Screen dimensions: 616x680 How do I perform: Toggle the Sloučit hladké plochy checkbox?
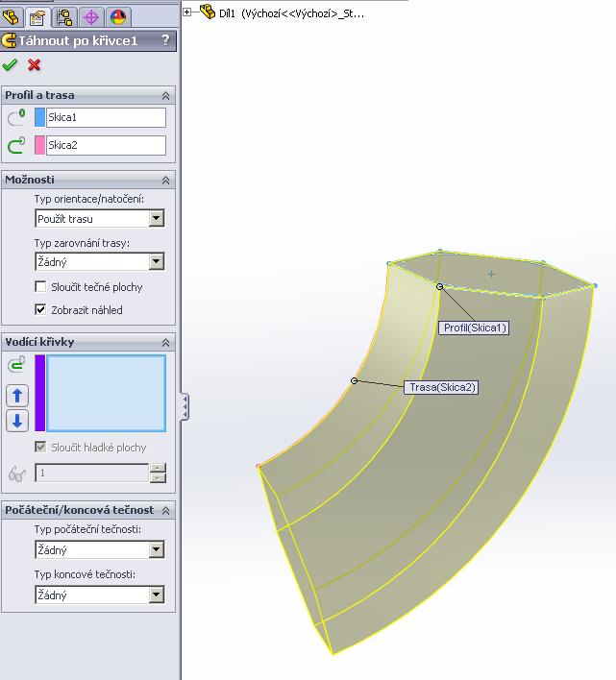coord(40,448)
